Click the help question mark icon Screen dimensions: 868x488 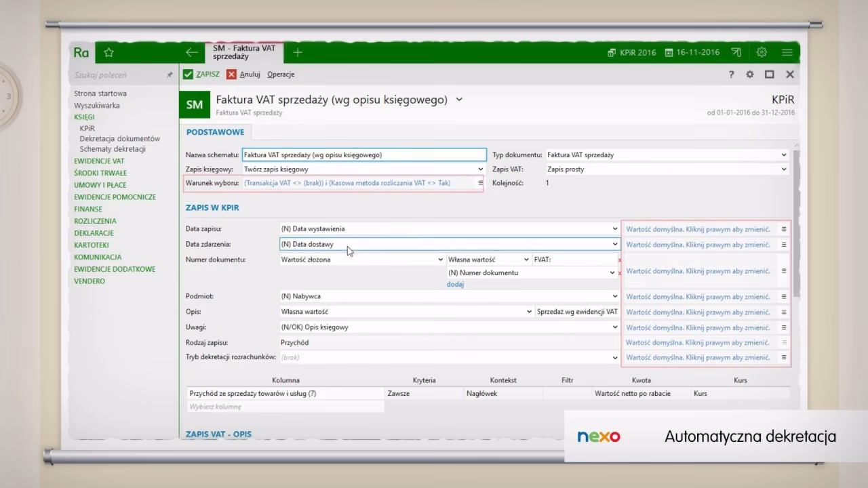click(731, 75)
